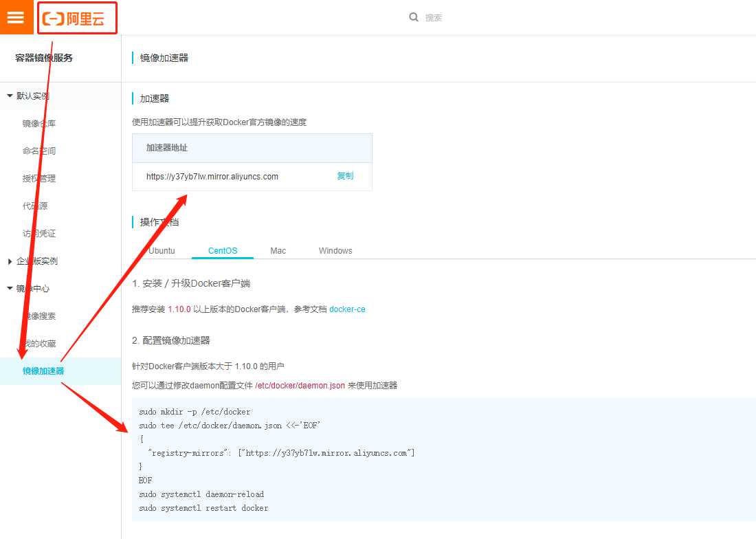Click the 'sudo tee /etc/docker/daemon.json' line
This screenshot has height=539, width=756.
pos(230,426)
